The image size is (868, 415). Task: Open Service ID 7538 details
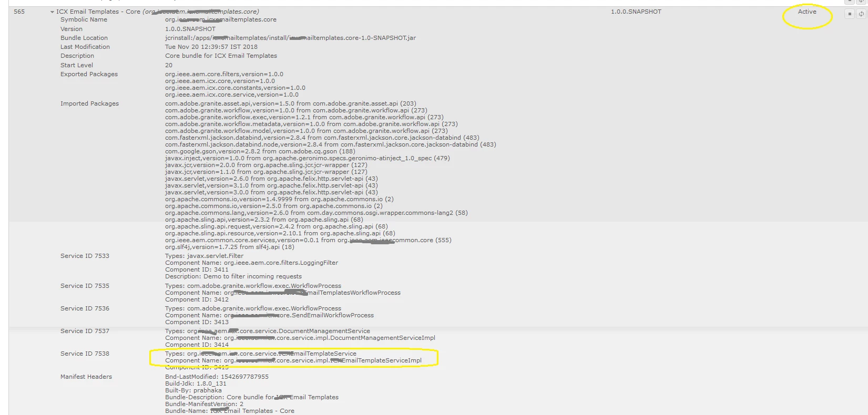tap(85, 354)
